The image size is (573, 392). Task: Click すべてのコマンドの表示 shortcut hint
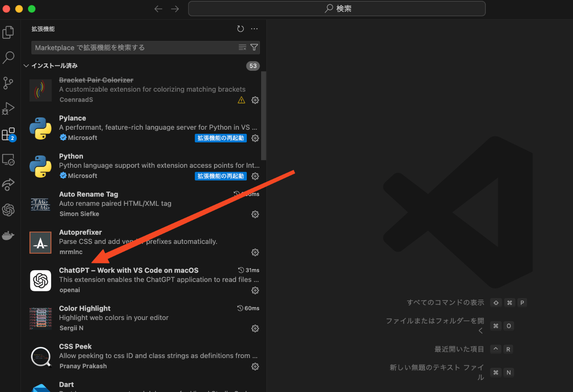pyautogui.click(x=445, y=302)
